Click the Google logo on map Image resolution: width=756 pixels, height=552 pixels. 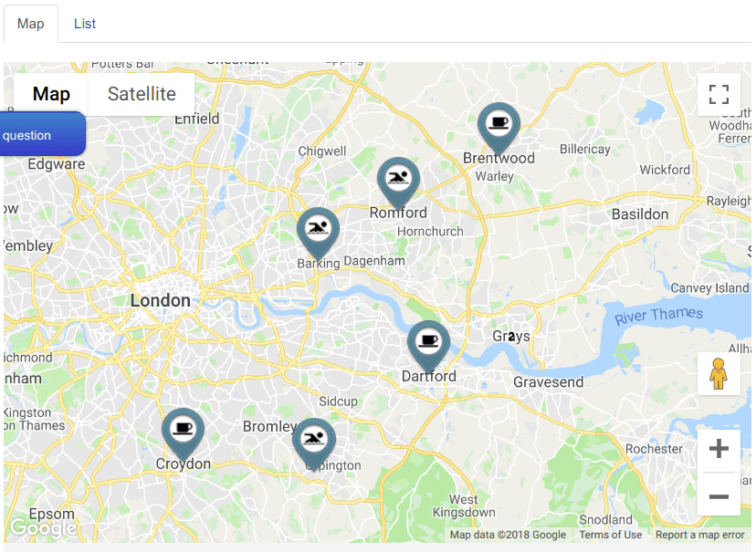point(44,528)
